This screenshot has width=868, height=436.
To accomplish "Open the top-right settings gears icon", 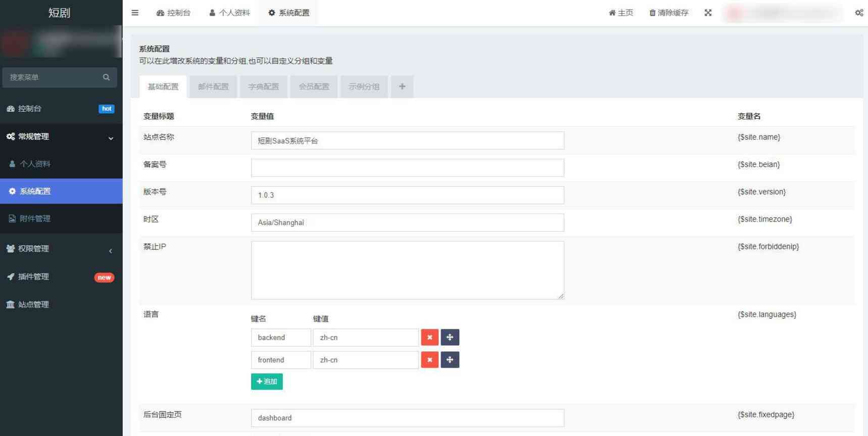I will 859,13.
